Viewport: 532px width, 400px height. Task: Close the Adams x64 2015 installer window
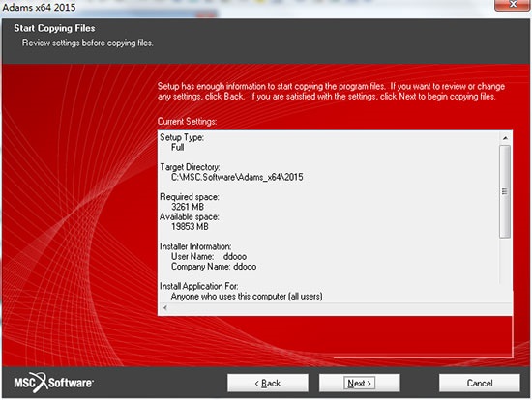[513, 5]
